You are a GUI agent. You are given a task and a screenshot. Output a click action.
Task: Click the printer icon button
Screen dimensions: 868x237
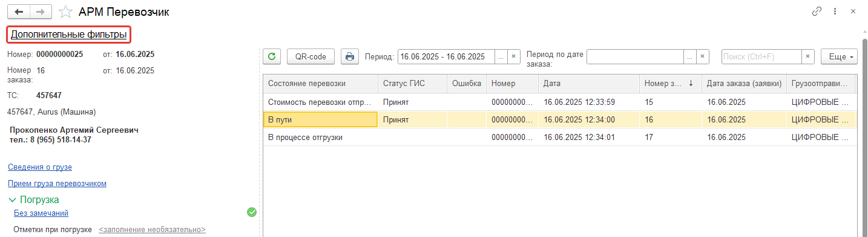(x=349, y=56)
